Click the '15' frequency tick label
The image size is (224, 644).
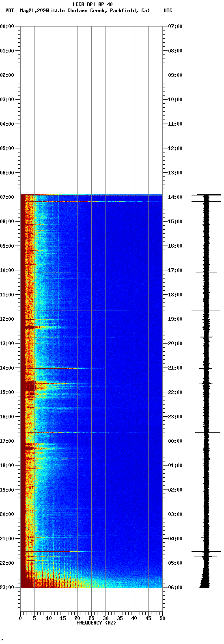63,618
